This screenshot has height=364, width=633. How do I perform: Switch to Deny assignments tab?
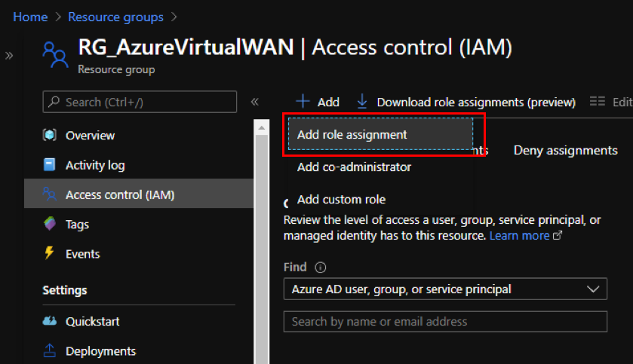coord(565,151)
